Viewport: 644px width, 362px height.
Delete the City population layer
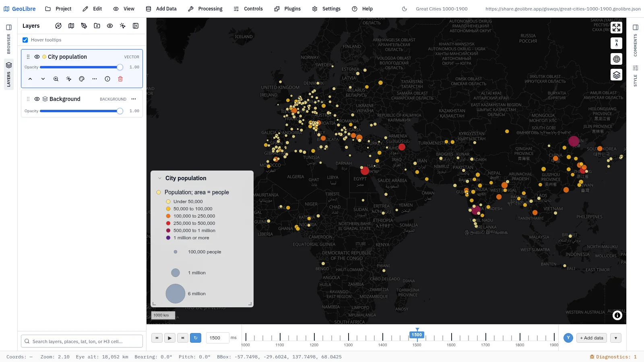pos(120,79)
